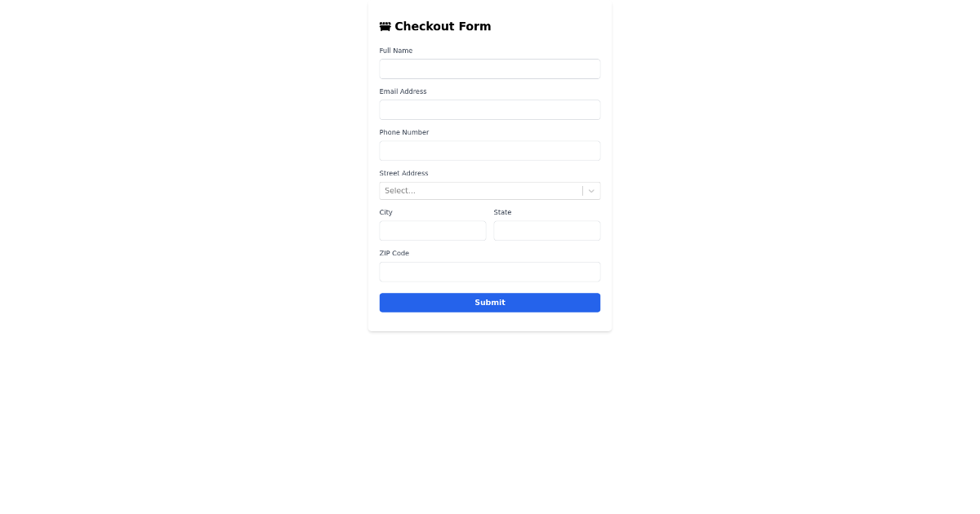This screenshot has height=514, width=980.
Task: Click the State input field
Action: click(x=547, y=230)
